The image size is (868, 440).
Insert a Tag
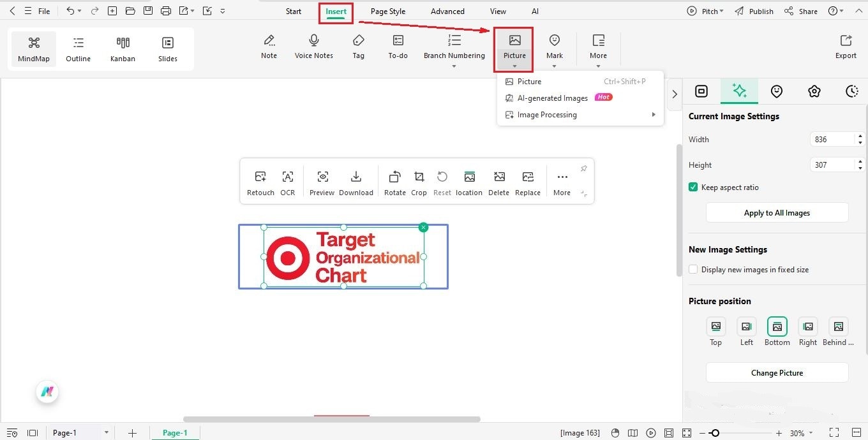[359, 47]
